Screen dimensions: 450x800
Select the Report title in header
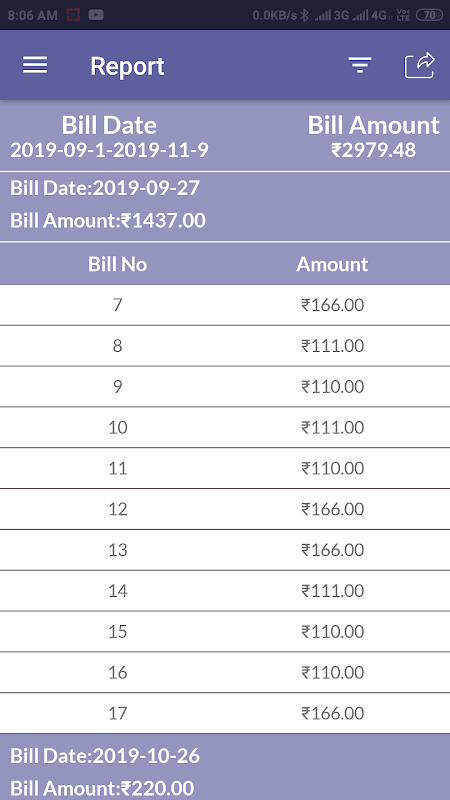[127, 66]
